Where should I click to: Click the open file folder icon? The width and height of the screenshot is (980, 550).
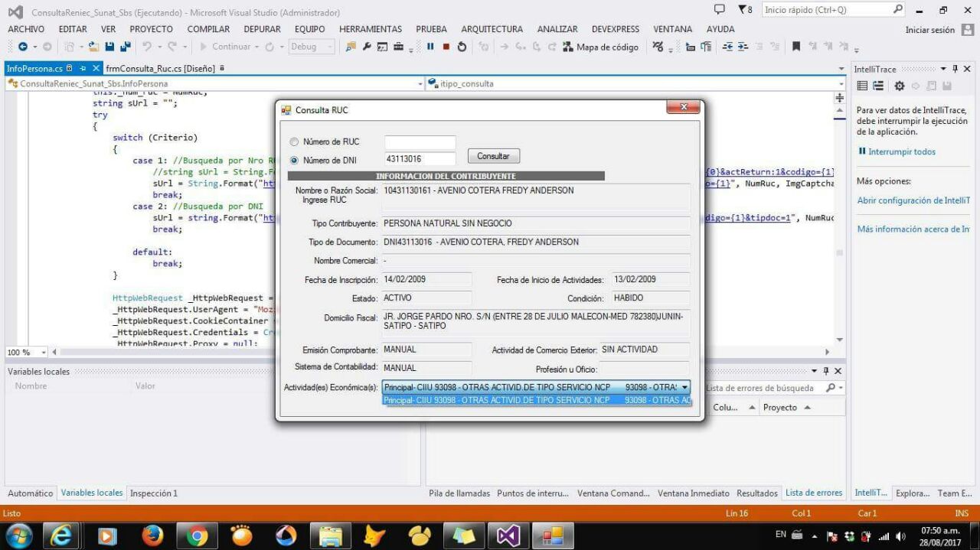(94, 47)
